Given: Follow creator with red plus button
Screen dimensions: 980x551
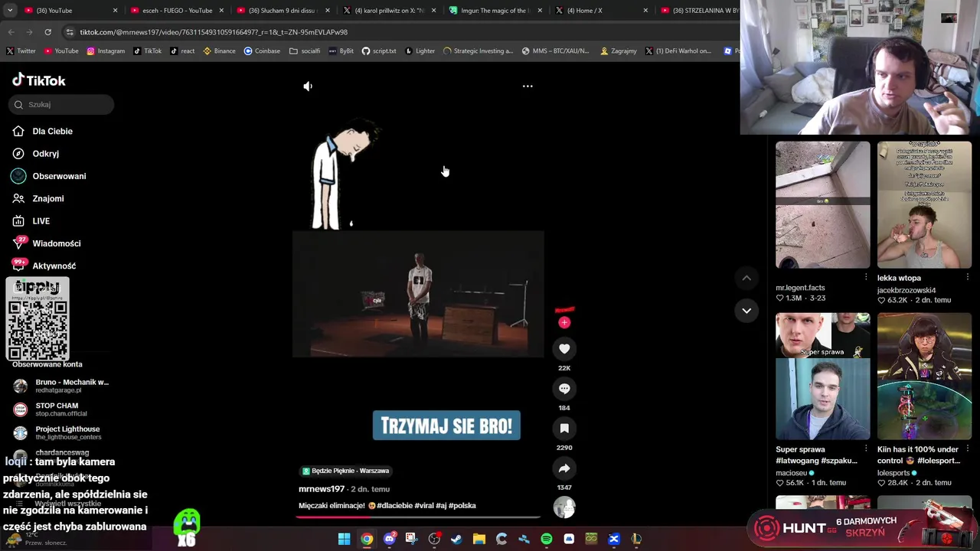Looking at the screenshot, I should pyautogui.click(x=564, y=323).
